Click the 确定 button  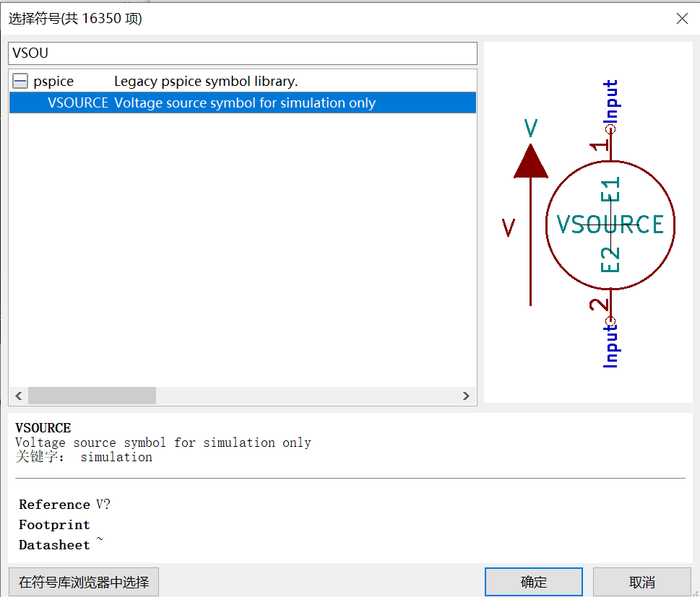[x=533, y=582]
